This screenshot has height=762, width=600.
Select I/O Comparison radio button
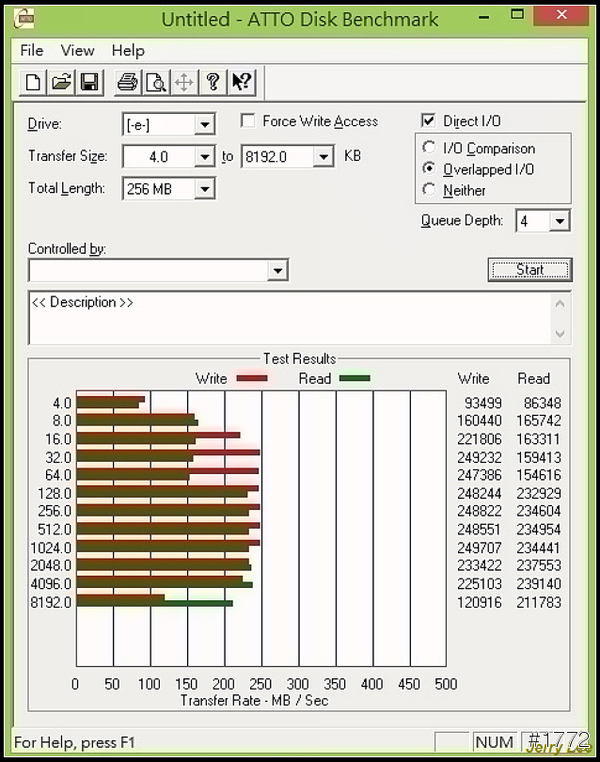429,147
